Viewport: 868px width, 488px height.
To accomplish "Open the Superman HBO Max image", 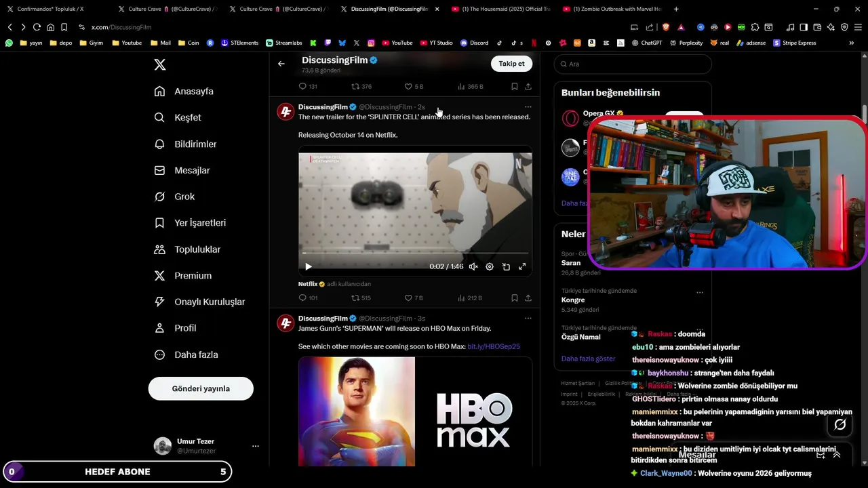I will click(415, 411).
